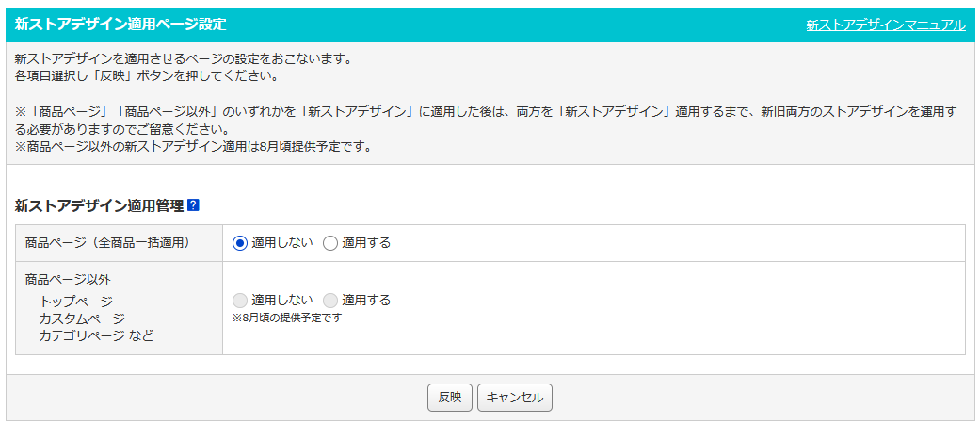This screenshot has width=980, height=425.
Task: Click the カスタムページ text in the table
Action: point(82,319)
